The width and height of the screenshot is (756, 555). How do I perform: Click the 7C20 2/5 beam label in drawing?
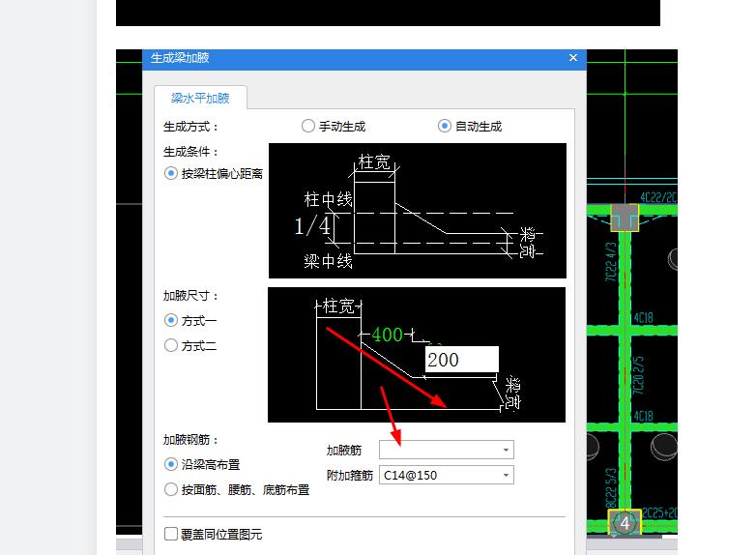(x=638, y=375)
